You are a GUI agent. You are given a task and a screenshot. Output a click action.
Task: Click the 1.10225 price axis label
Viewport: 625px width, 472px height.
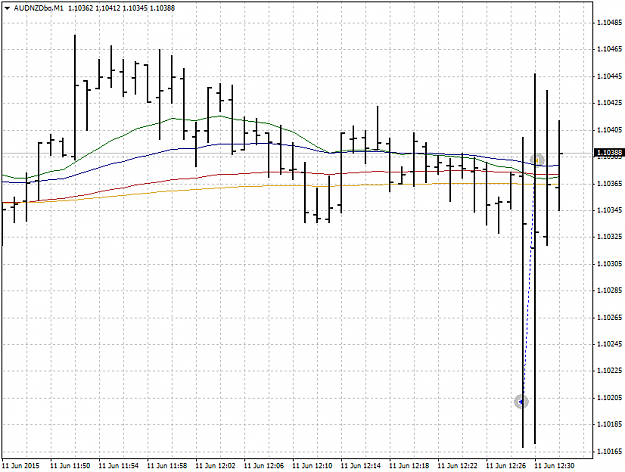tap(610, 371)
